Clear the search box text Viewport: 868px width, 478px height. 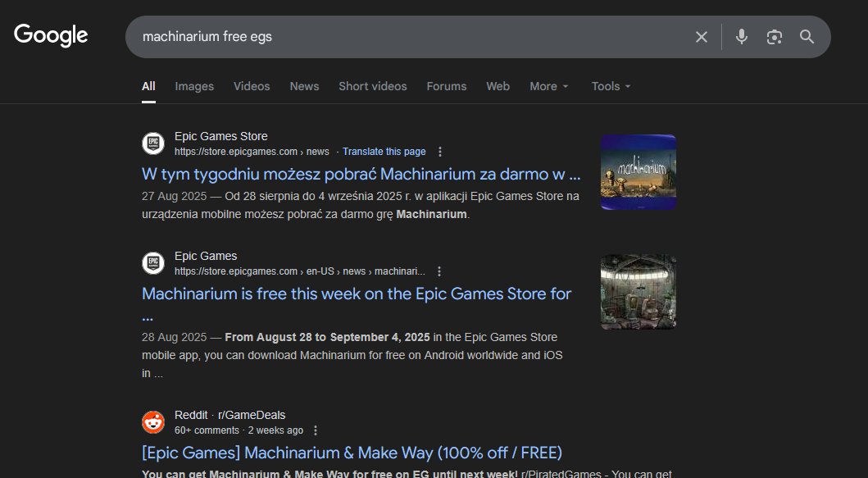(701, 37)
